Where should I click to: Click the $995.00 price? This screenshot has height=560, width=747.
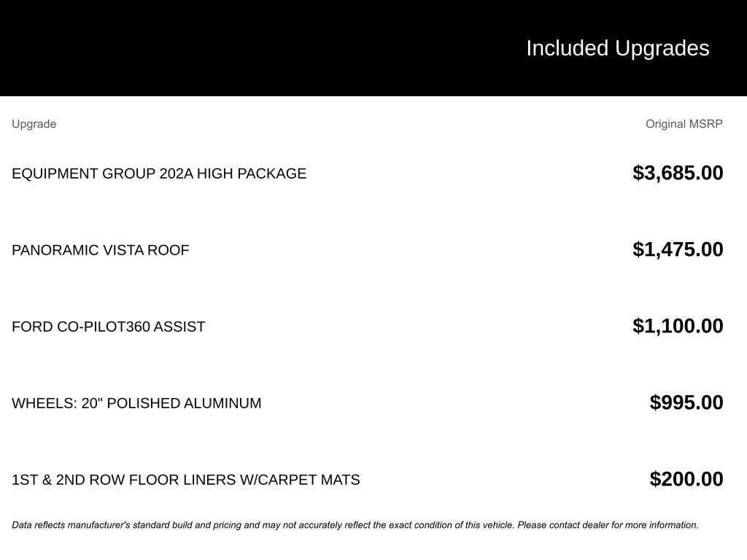686,402
